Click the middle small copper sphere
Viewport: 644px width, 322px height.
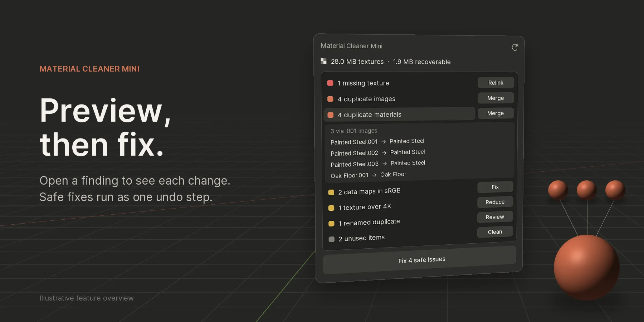coord(587,190)
